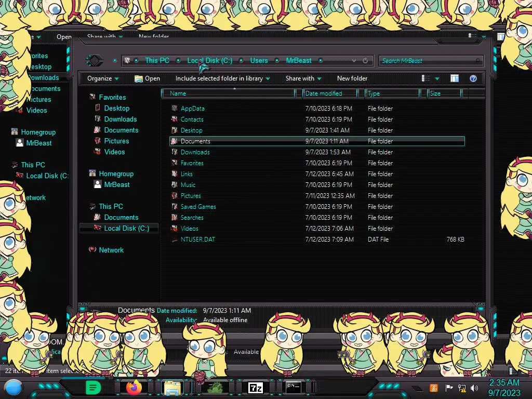The width and height of the screenshot is (532, 399).
Task: Open the Organize menu
Action: pos(103,78)
